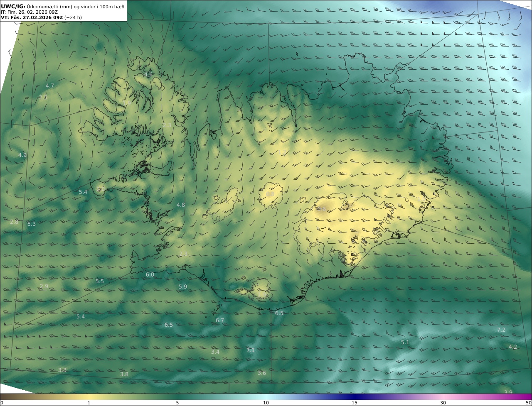Click the UWC/IG title in the header box
532x406 pixels.
13,6
